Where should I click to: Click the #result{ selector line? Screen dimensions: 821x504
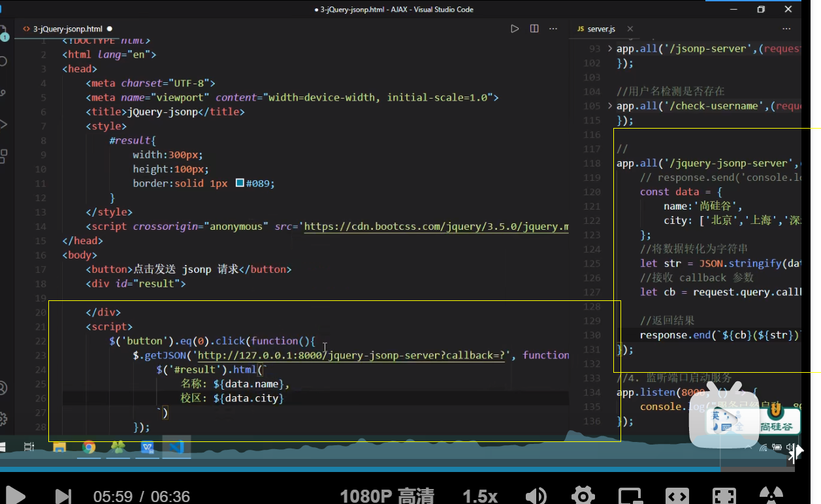coord(133,140)
